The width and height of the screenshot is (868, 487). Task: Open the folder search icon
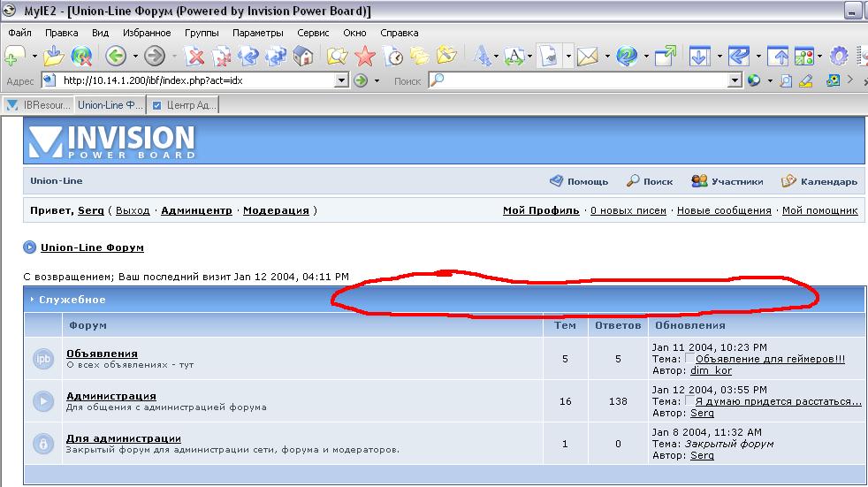(x=337, y=56)
